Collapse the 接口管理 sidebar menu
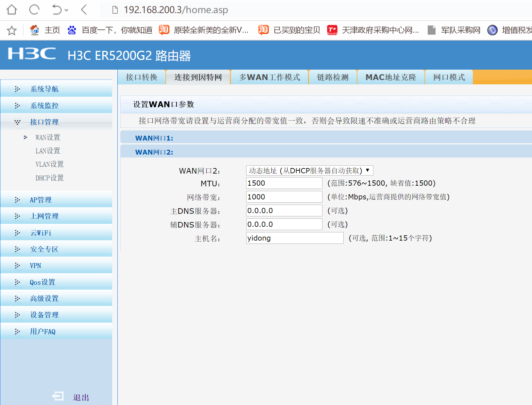Image resolution: width=532 pixels, height=405 pixels. coord(56,122)
